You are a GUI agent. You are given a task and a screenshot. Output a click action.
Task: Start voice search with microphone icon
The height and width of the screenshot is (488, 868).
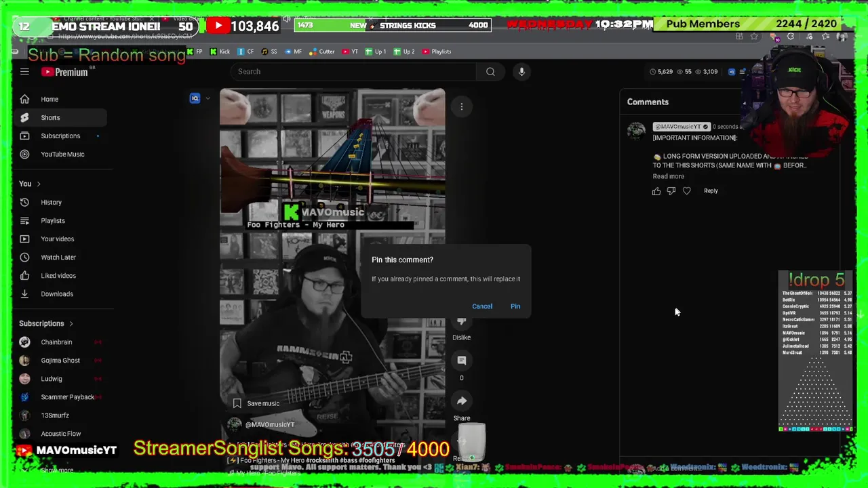pos(521,71)
